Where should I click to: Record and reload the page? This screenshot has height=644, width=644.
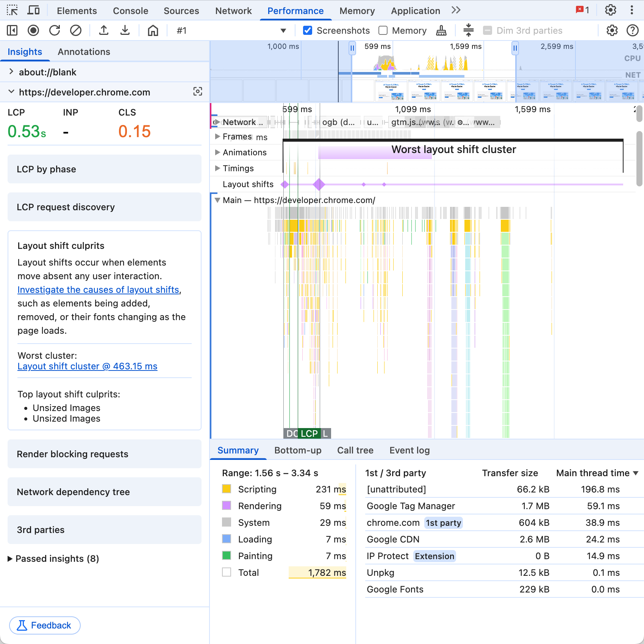(55, 30)
